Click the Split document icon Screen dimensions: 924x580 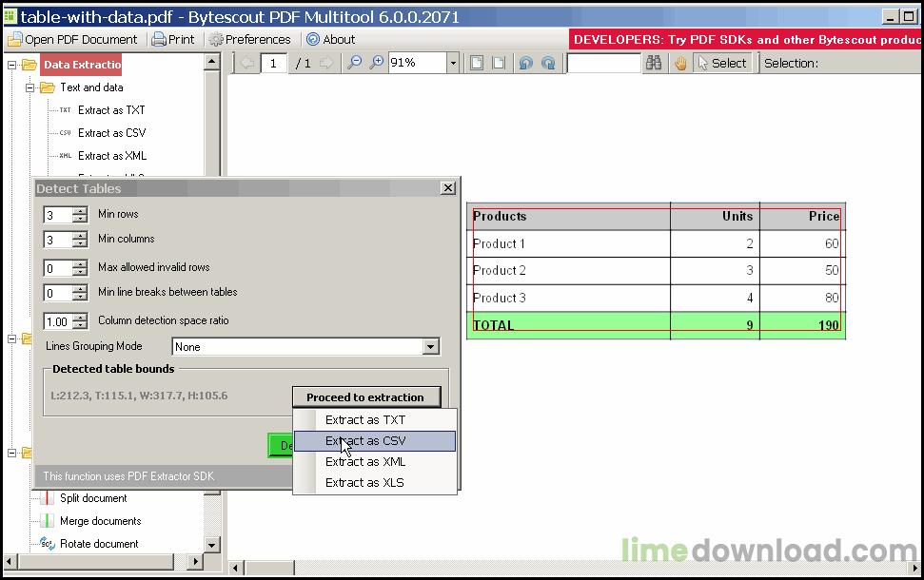pyautogui.click(x=48, y=498)
